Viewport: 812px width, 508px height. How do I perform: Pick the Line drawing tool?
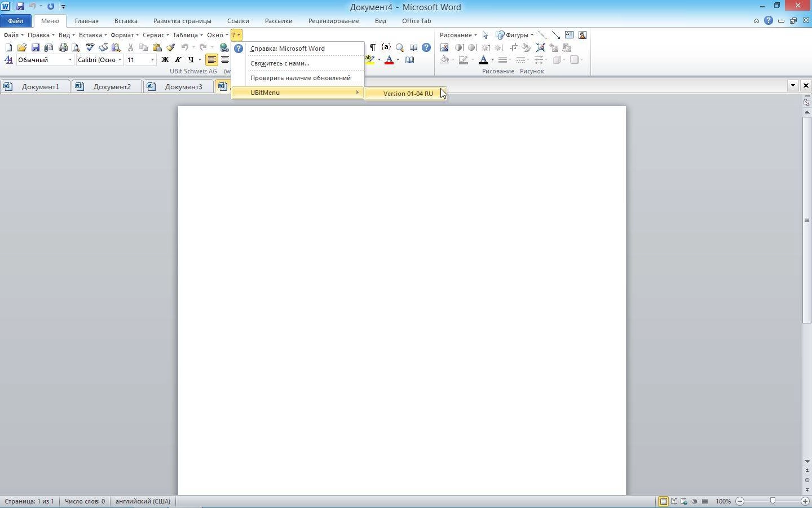(542, 35)
